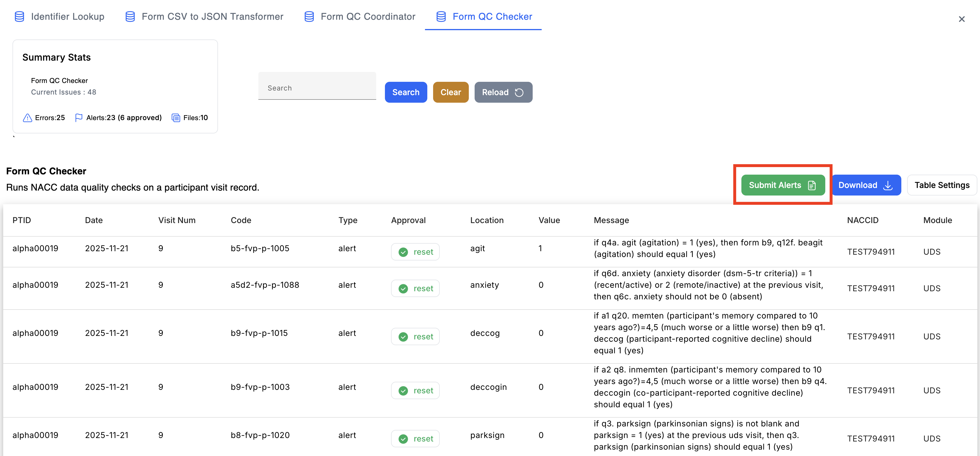Click green check icon in deccog row
This screenshot has width=980, height=456.
click(403, 337)
